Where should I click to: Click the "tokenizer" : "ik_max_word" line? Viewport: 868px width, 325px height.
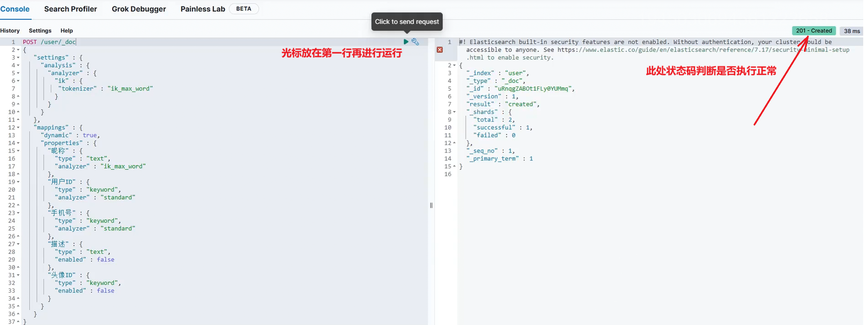[x=106, y=88]
